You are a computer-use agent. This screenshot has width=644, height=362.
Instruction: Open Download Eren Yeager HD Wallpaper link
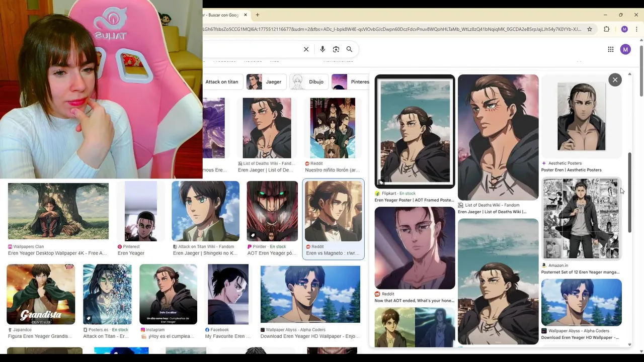click(x=309, y=336)
